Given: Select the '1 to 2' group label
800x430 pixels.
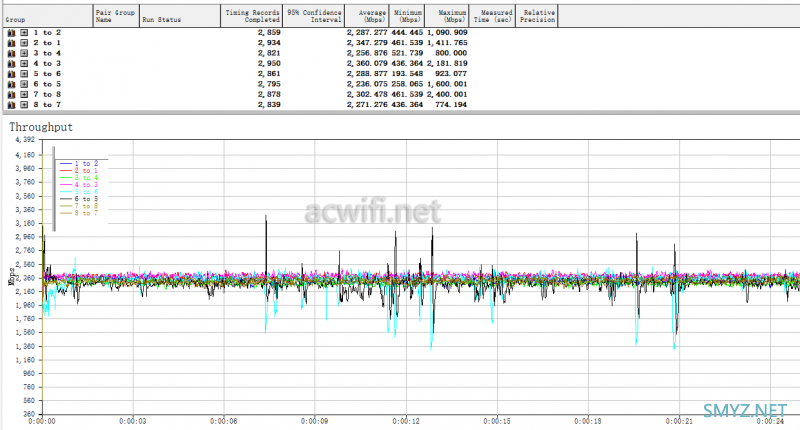Looking at the screenshot, I should click(47, 33).
